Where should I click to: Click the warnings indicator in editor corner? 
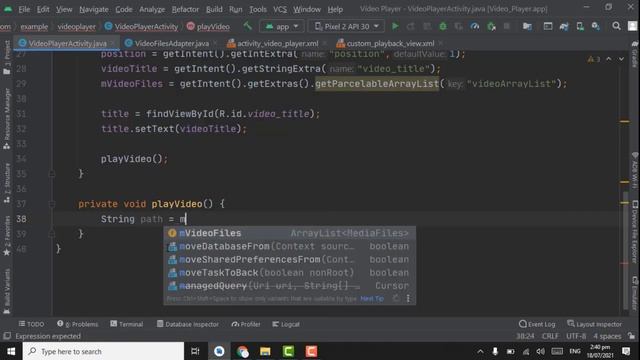pyautogui.click(x=593, y=60)
